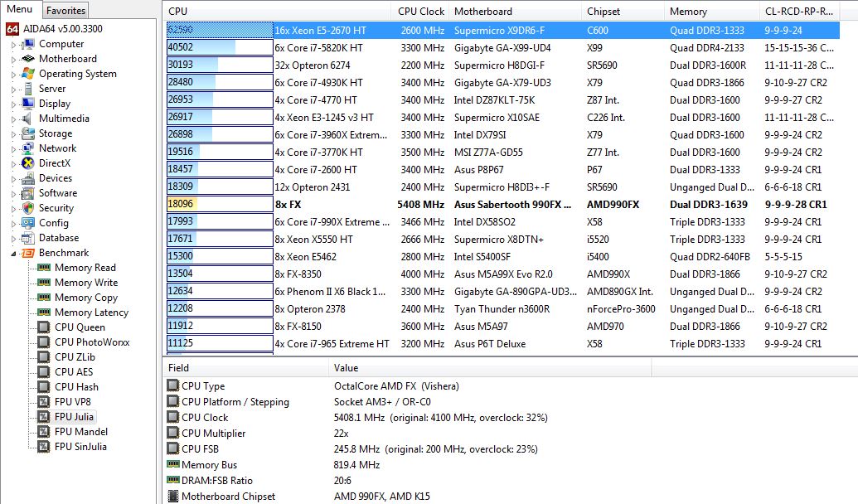Expand the Motherboard tree node

[x=14, y=60]
